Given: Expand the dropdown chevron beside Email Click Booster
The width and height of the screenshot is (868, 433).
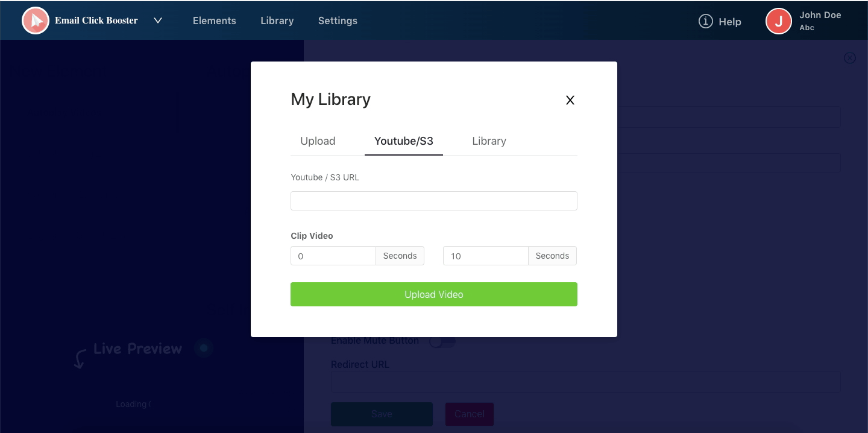Looking at the screenshot, I should 158,21.
